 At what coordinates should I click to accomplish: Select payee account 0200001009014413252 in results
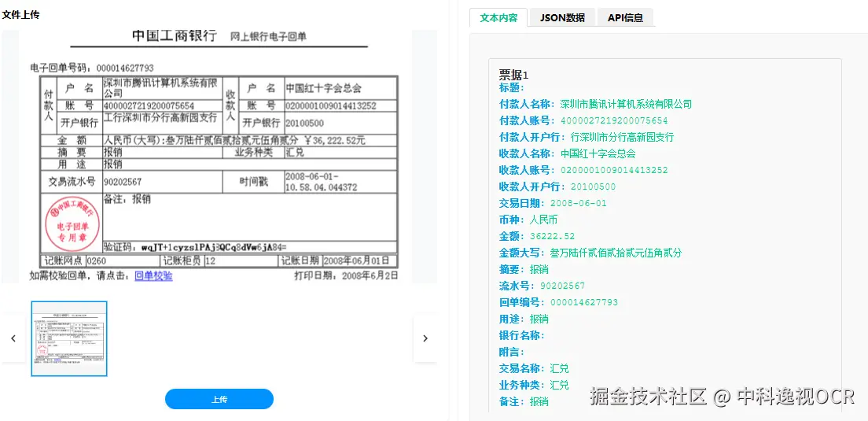click(615, 170)
